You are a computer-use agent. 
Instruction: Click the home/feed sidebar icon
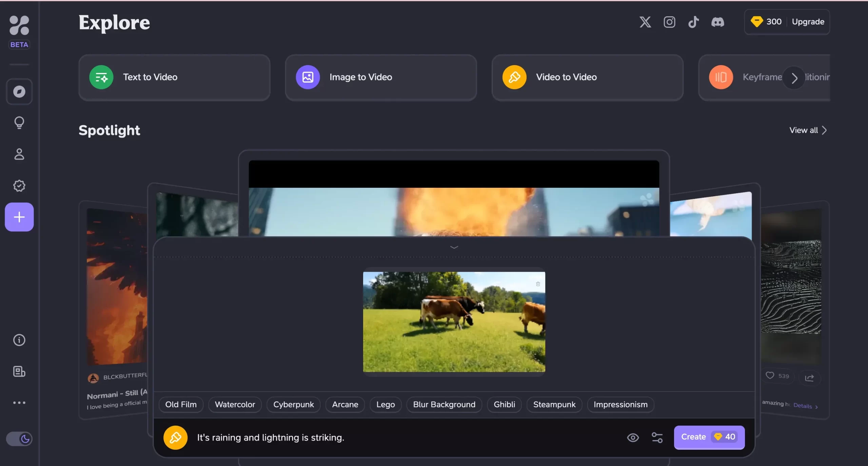(x=19, y=91)
